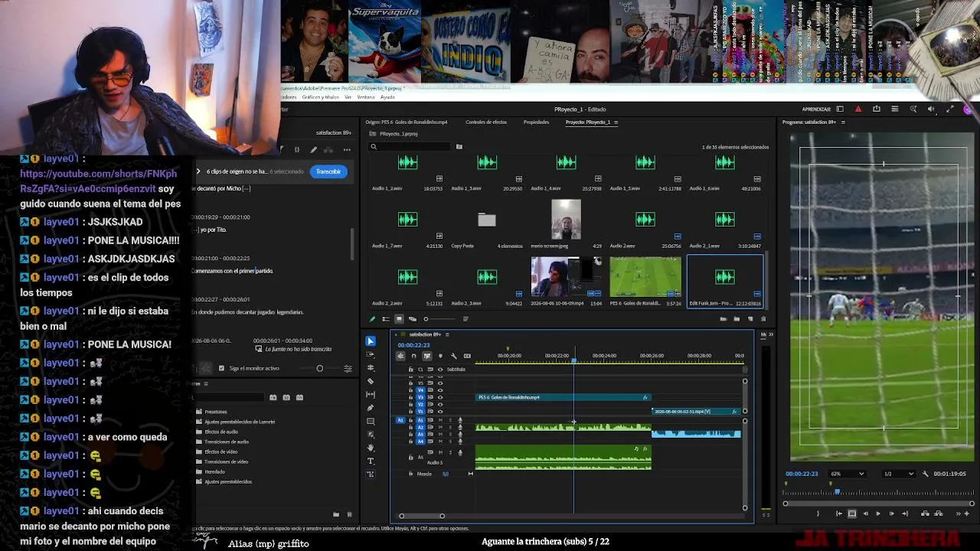Image resolution: width=980 pixels, height=551 pixels.
Task: Toggle visibility of track V3
Action: 440,397
